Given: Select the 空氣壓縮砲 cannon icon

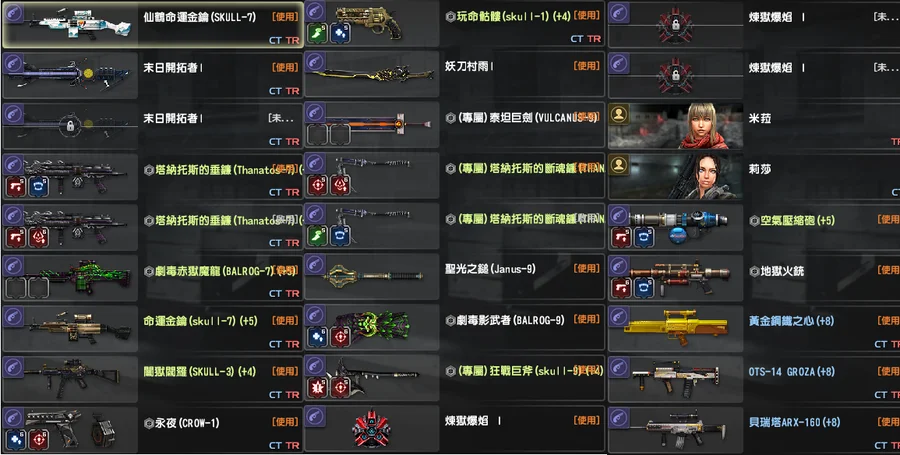Looking at the screenshot, I should pyautogui.click(x=678, y=220).
